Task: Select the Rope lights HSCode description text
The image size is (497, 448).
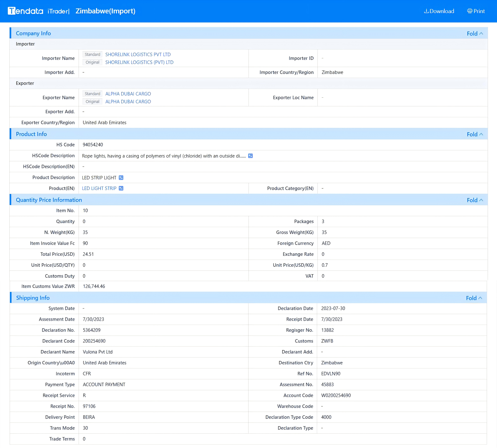Action: coord(164,156)
